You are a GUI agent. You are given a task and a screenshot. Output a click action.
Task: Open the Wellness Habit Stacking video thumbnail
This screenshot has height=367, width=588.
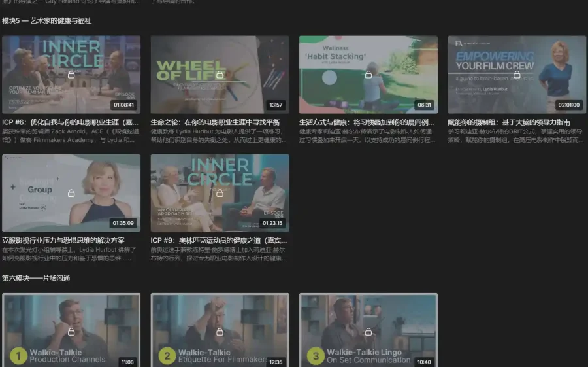point(368,75)
